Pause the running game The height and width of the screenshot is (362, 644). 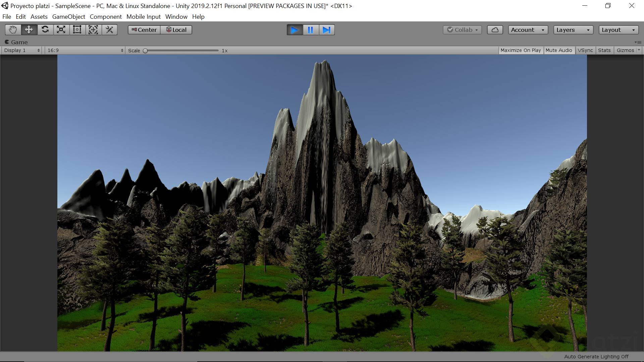click(x=311, y=30)
